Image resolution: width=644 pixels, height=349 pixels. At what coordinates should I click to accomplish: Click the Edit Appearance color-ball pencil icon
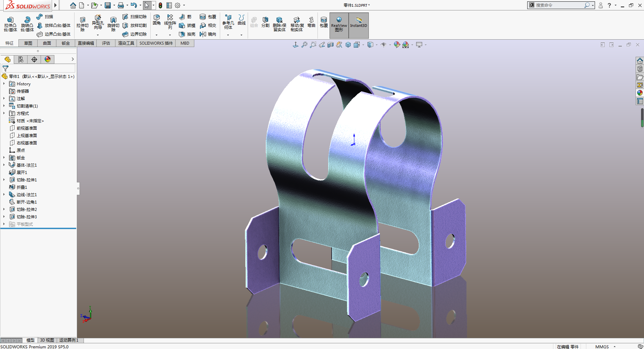(397, 45)
